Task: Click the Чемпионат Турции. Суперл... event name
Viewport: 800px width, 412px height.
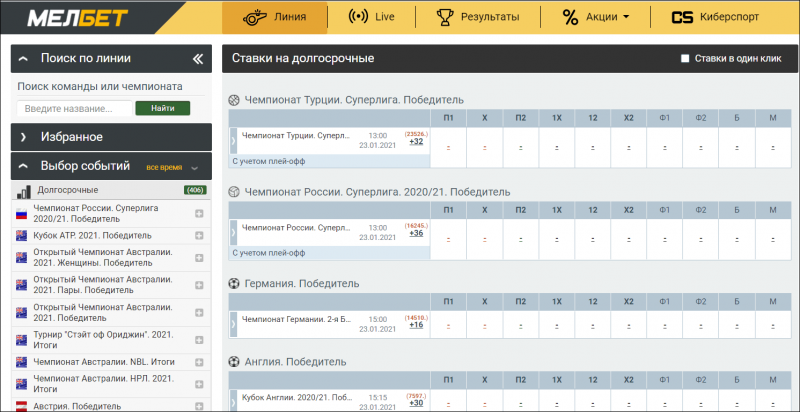Action: coord(296,136)
